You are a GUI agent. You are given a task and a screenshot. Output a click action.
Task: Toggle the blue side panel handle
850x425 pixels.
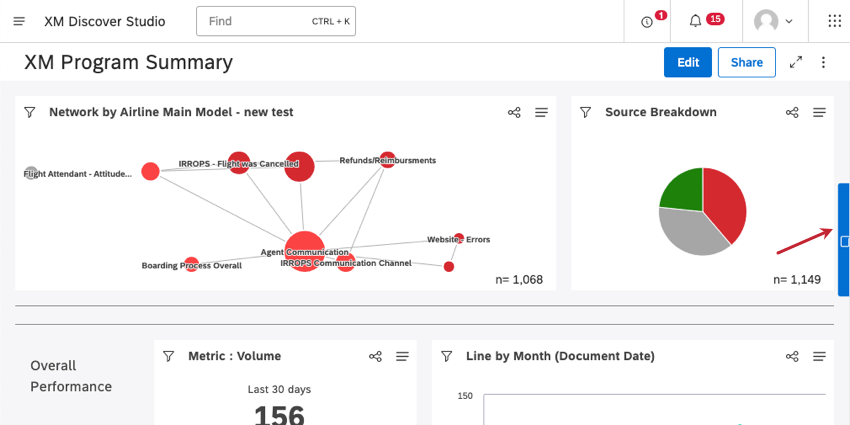(x=843, y=240)
